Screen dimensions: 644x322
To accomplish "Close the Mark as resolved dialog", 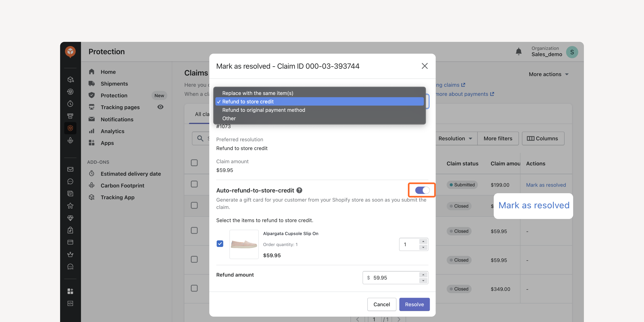I will click(424, 66).
